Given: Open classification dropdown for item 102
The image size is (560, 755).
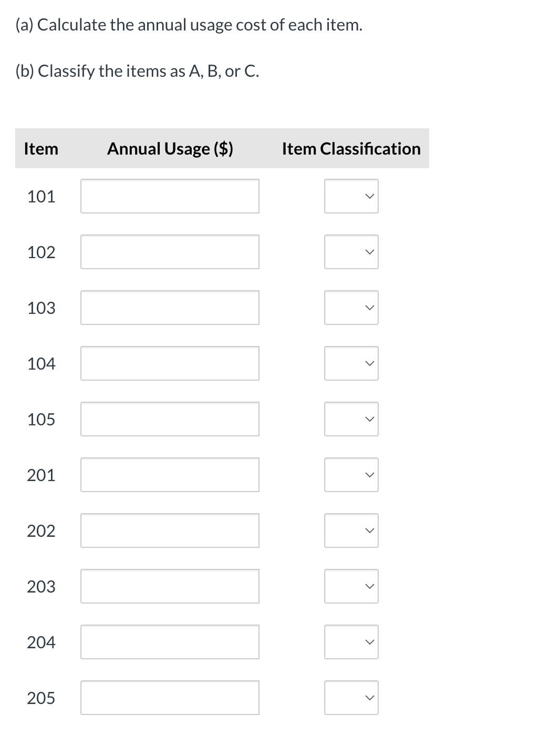Looking at the screenshot, I should (351, 252).
